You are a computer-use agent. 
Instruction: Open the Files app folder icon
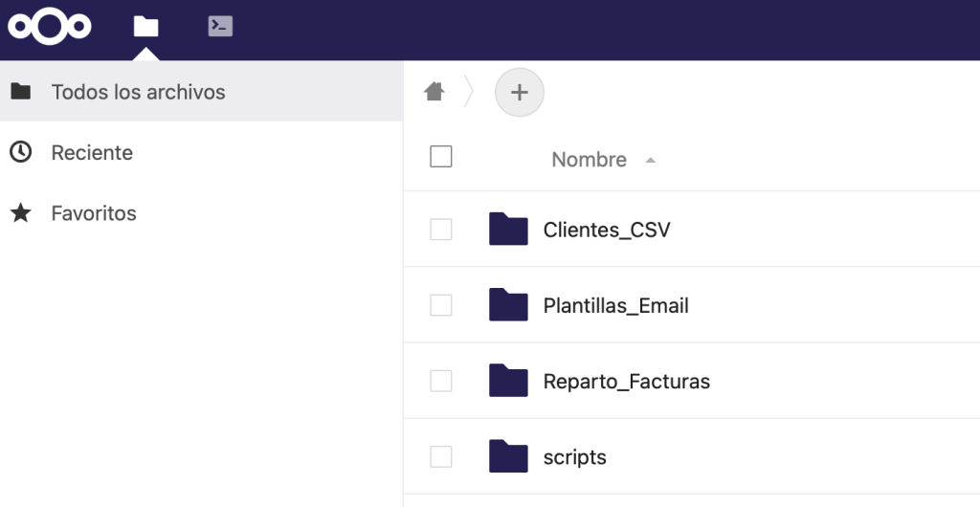[x=145, y=26]
